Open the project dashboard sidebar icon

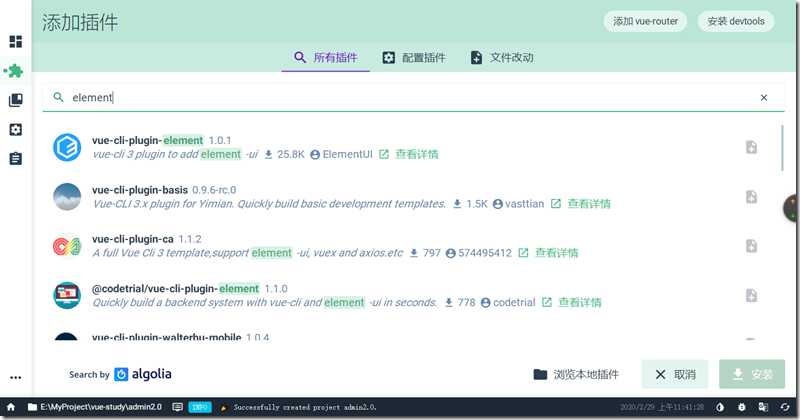(x=16, y=41)
